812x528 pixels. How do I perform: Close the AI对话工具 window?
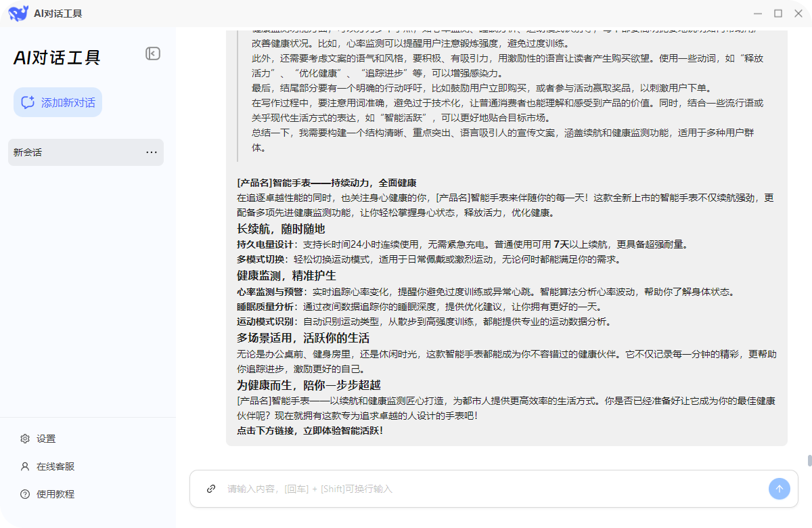[x=798, y=13]
